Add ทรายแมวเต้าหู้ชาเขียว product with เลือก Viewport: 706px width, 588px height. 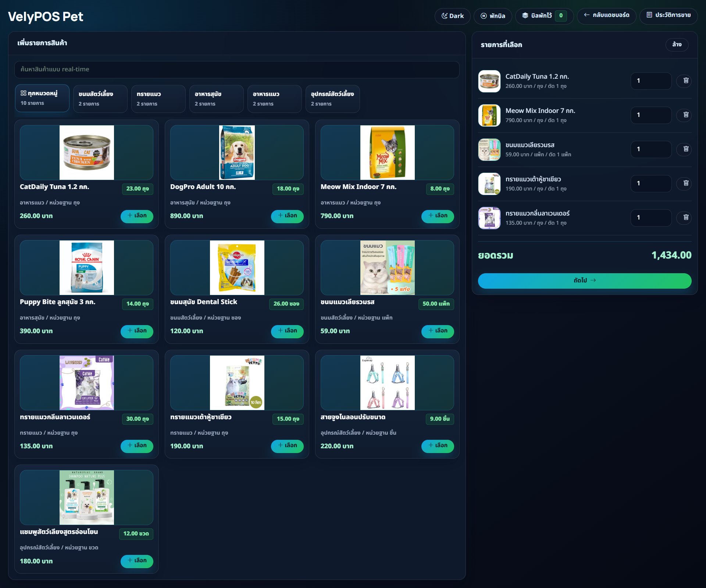(287, 446)
